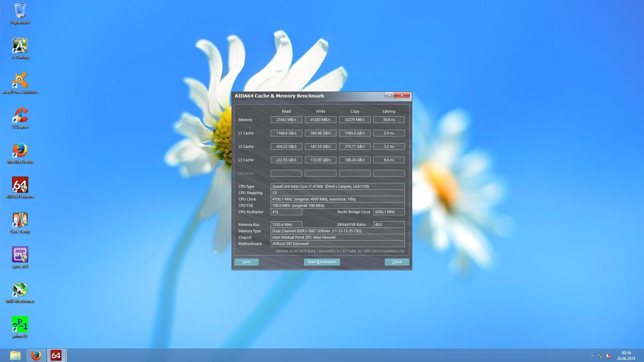The width and height of the screenshot is (644, 362).
Task: Select the CPU Multiplier 47x field
Action: click(286, 212)
